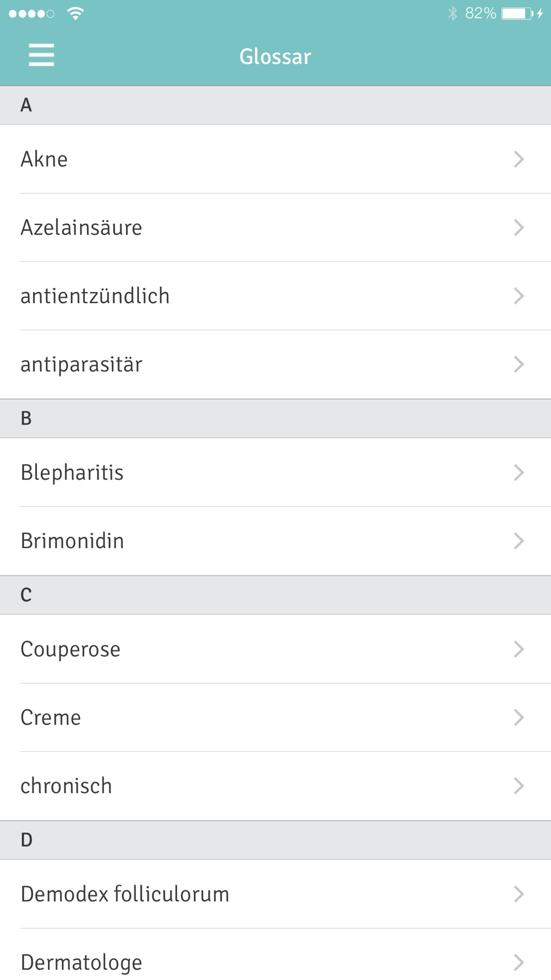Tap the arrow next to Blepharitis

coord(518,472)
